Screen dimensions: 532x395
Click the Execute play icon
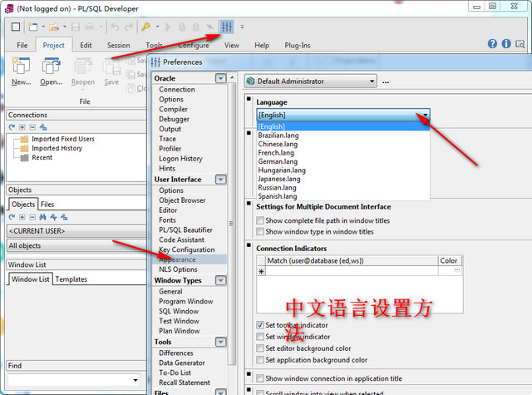click(168, 27)
